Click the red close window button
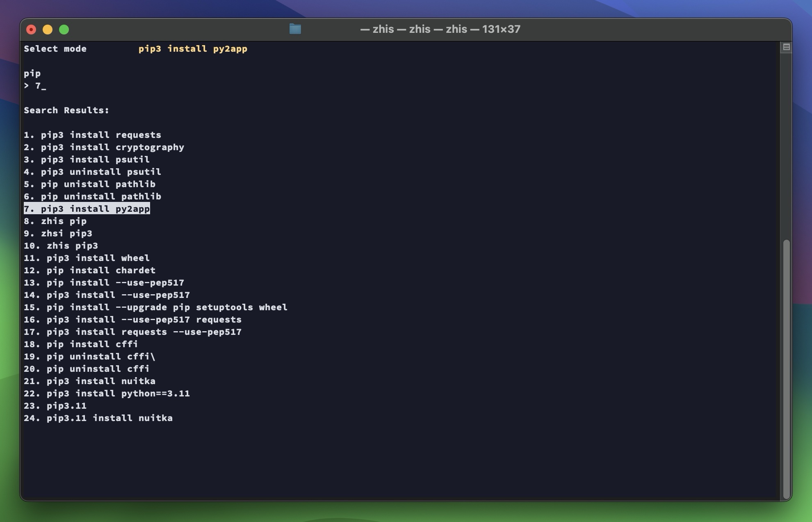Image resolution: width=812 pixels, height=522 pixels. pos(31,30)
